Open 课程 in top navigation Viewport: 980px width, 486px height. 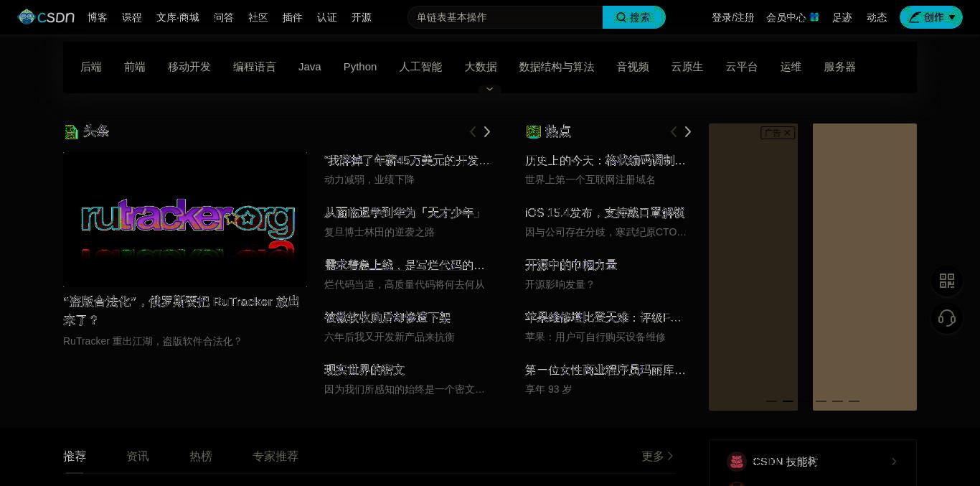click(132, 17)
